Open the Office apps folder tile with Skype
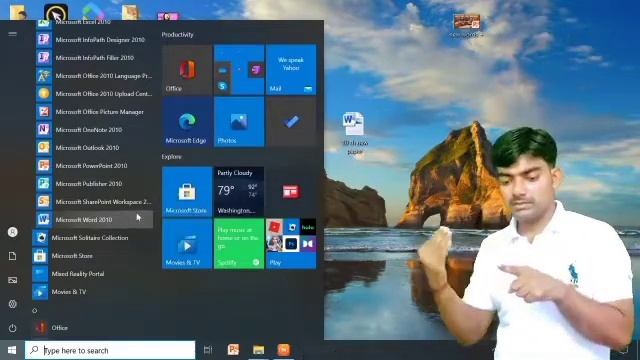 click(x=239, y=70)
